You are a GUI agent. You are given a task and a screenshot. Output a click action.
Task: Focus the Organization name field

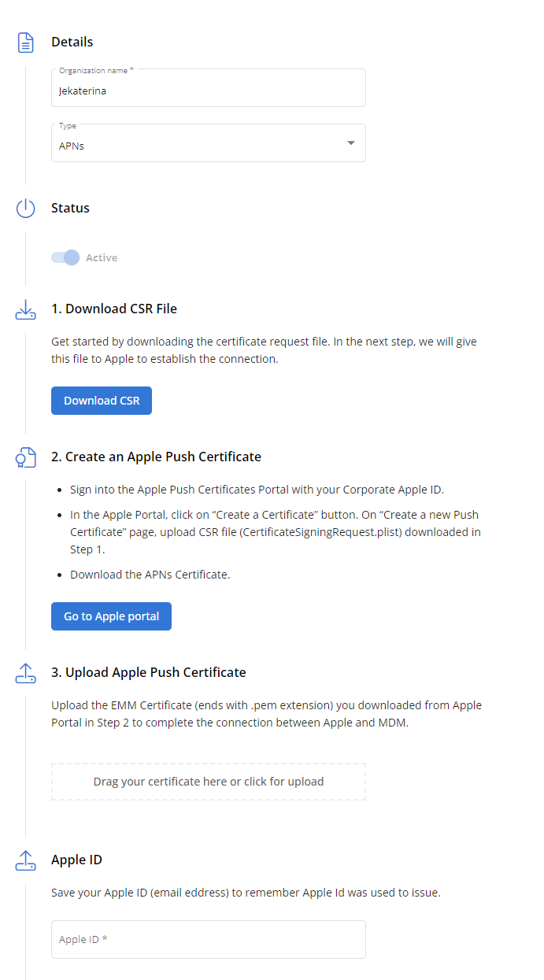coord(208,90)
